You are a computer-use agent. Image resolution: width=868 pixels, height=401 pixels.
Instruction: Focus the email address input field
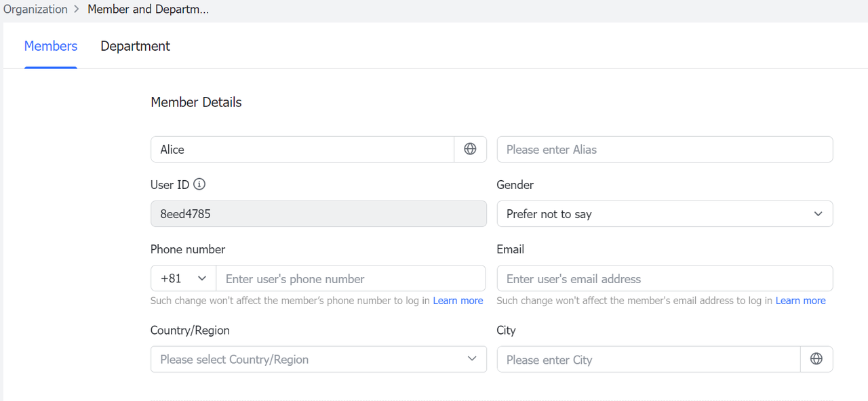pos(664,278)
